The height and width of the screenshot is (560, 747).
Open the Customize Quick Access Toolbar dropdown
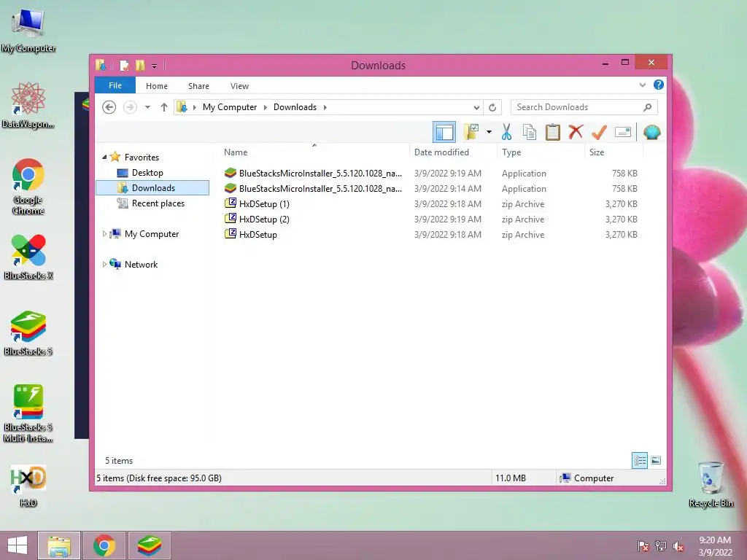155,66
